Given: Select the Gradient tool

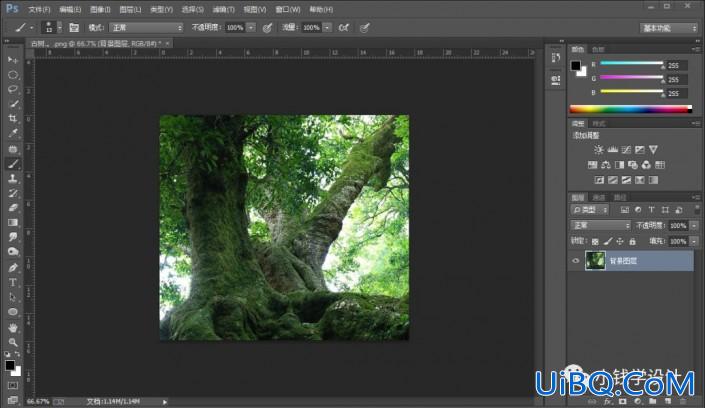Looking at the screenshot, I should point(13,223).
